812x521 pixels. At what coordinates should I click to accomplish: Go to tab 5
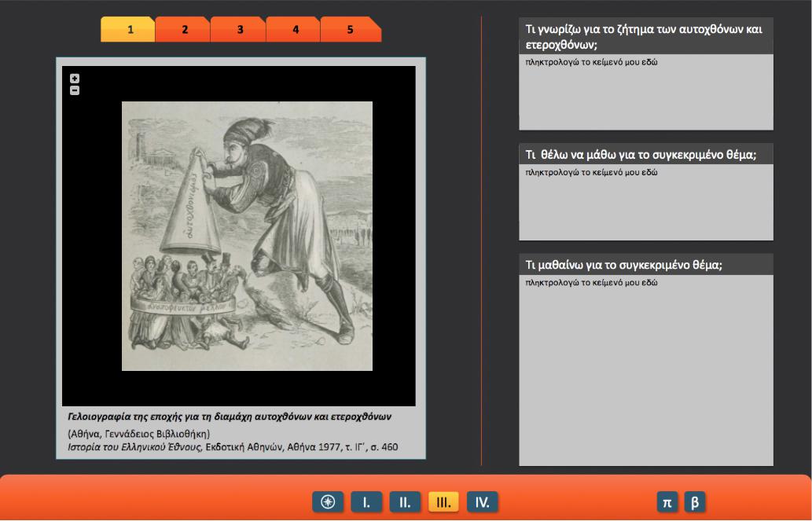click(351, 30)
